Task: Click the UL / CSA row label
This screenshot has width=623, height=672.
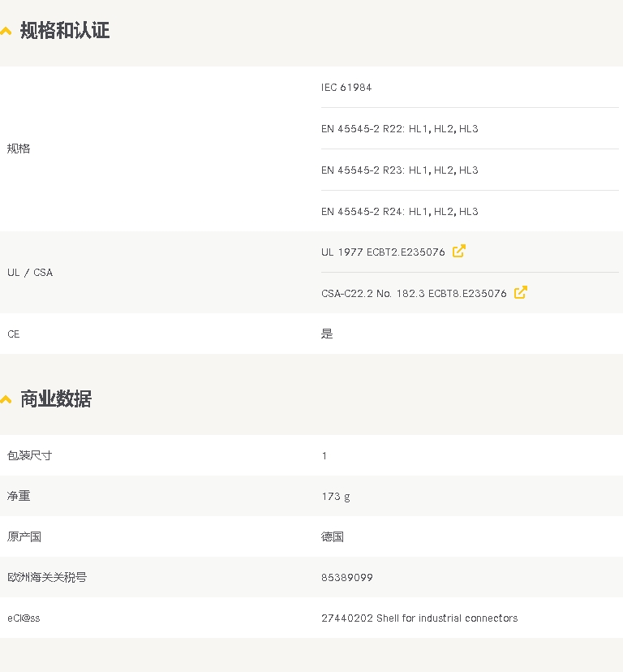Action: point(30,273)
